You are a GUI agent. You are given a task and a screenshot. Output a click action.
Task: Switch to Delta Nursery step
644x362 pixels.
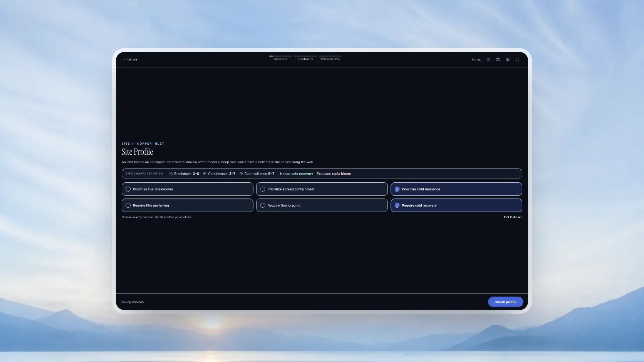click(x=305, y=58)
